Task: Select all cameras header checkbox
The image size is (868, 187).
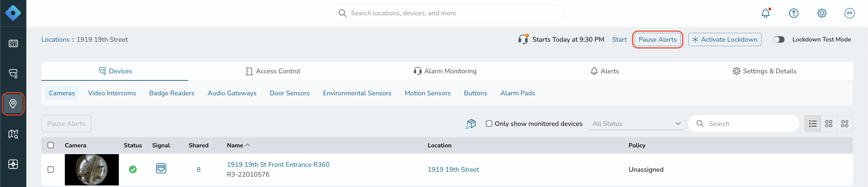Action: [51, 145]
